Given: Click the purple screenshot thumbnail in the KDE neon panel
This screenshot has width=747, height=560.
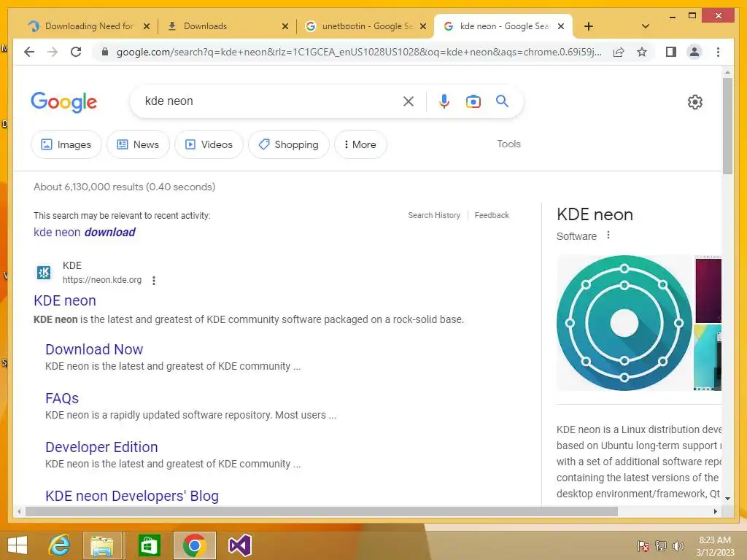Looking at the screenshot, I should click(x=708, y=289).
